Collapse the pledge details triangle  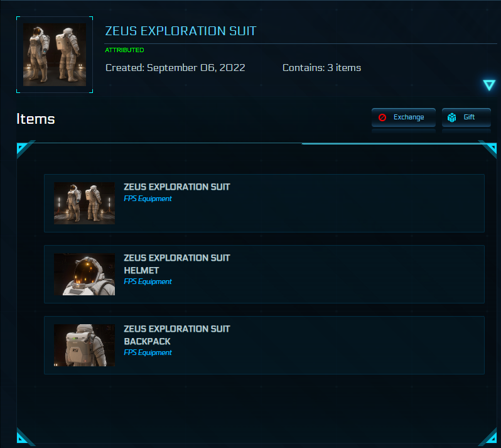pos(489,85)
